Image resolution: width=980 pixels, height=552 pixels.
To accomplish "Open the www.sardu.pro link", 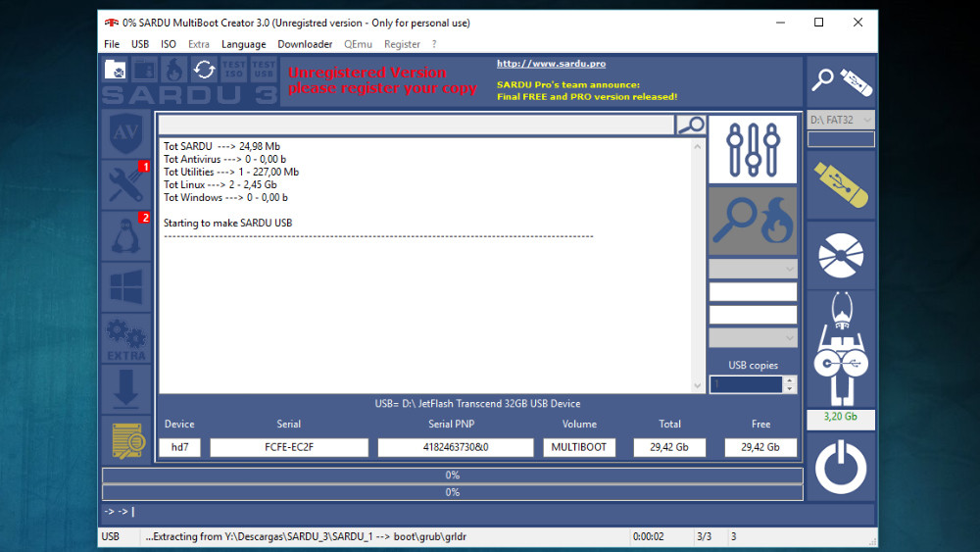I will click(551, 64).
